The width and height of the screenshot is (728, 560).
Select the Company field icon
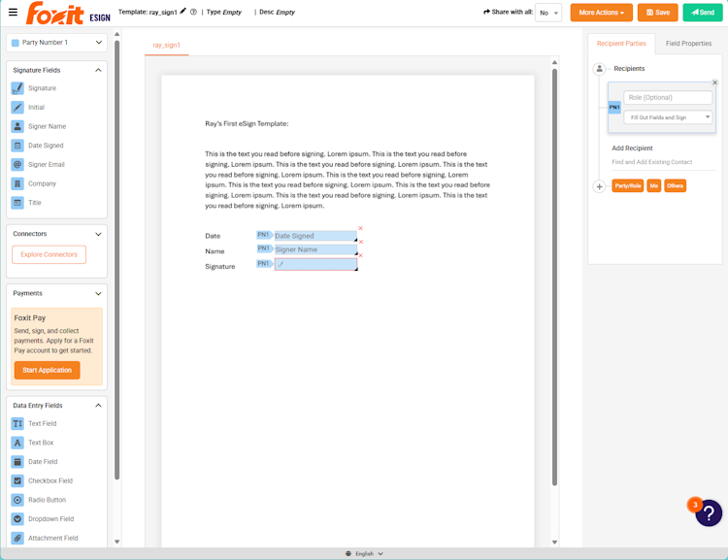17,183
